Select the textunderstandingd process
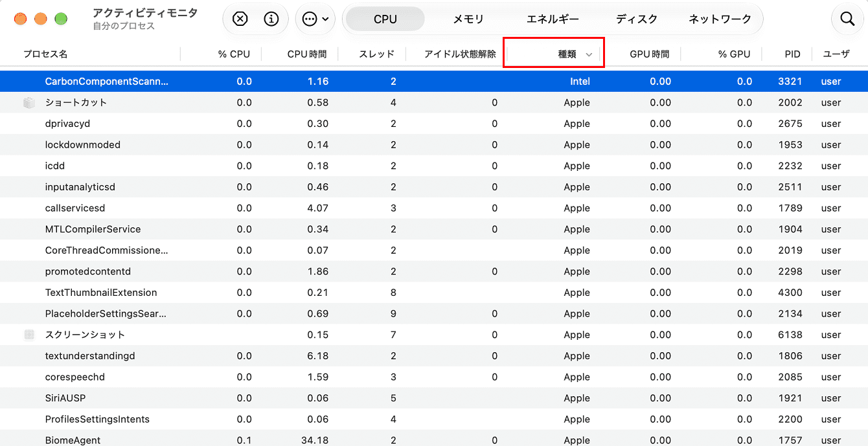 click(434, 355)
